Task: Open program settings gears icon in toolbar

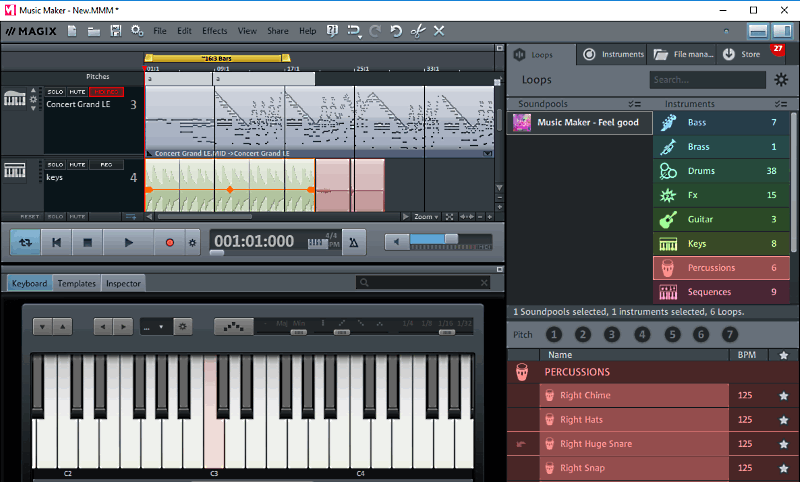Action: 137,31
